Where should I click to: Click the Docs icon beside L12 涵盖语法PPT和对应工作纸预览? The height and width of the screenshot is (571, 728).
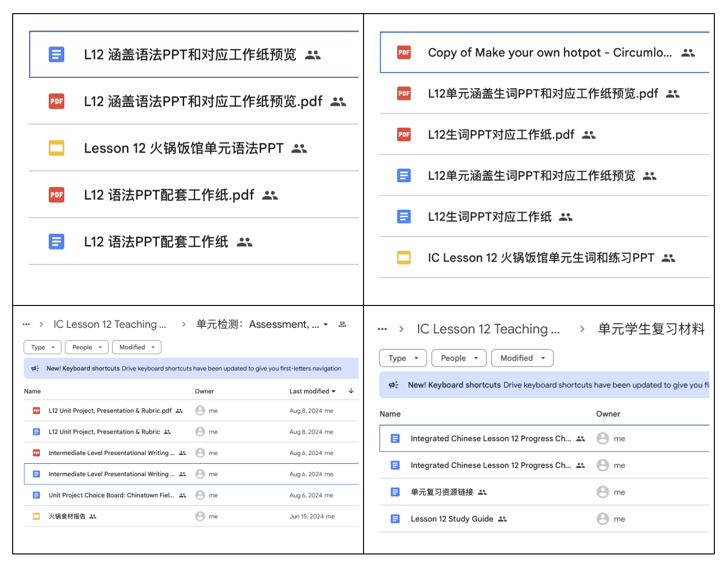[57, 54]
